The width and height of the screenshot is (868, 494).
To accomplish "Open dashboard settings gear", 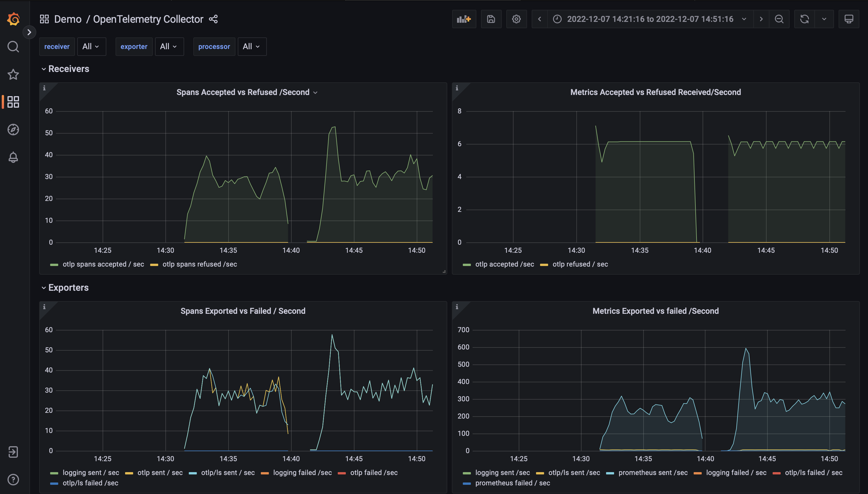I will 516,19.
